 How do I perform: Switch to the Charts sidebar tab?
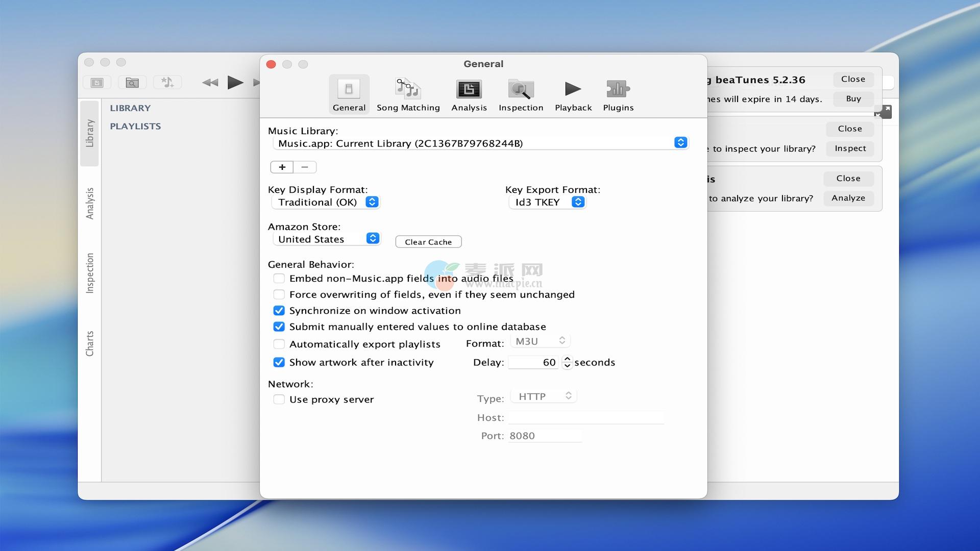pos(90,343)
